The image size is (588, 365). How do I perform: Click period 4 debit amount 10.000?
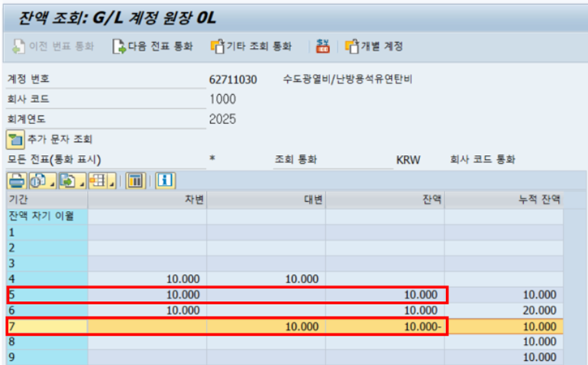183,279
